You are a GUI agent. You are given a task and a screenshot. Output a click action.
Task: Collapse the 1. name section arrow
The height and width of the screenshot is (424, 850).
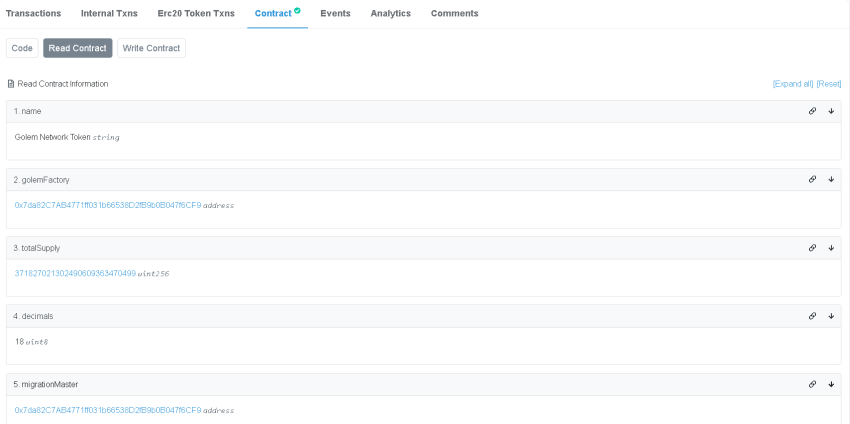pyautogui.click(x=831, y=111)
